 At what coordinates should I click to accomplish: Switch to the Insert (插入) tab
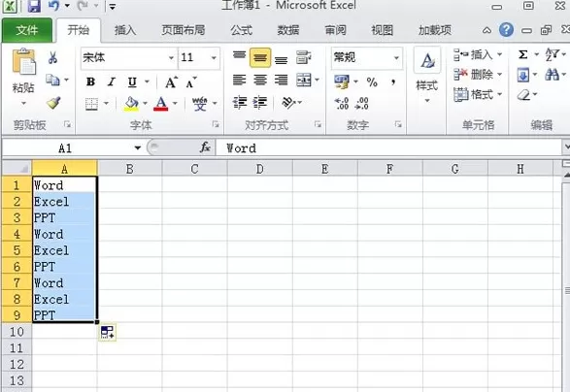coord(125,30)
